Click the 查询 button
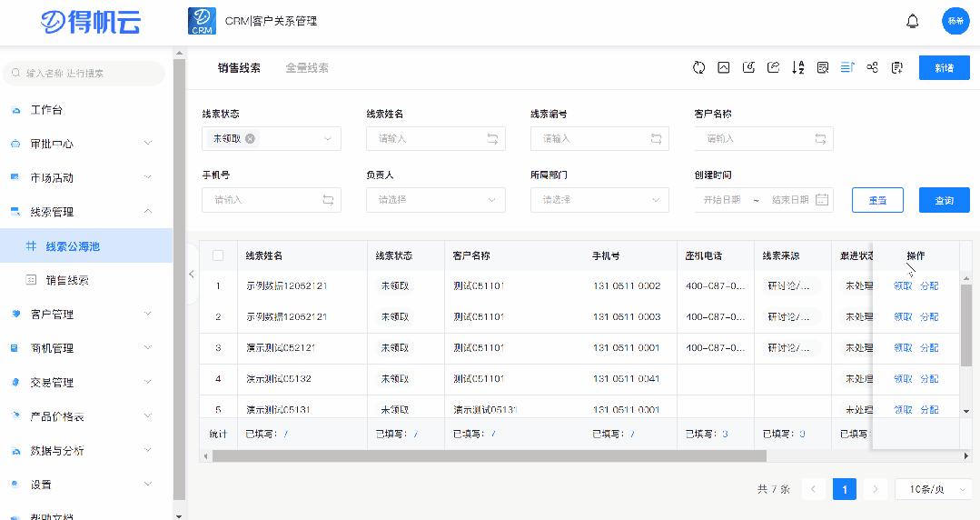The width and height of the screenshot is (980, 520). pos(944,200)
